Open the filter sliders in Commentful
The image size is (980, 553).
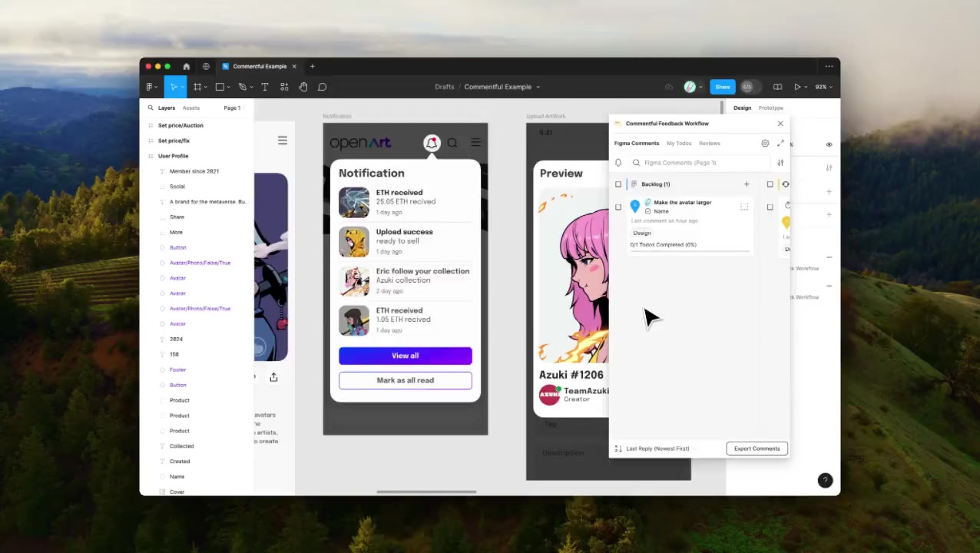(780, 163)
